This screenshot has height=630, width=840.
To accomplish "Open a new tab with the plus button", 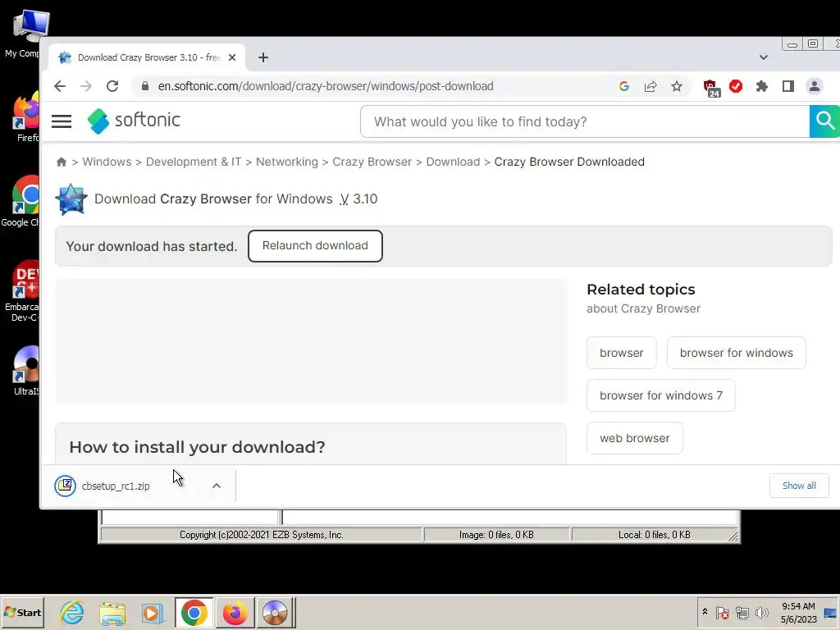I will [x=263, y=57].
